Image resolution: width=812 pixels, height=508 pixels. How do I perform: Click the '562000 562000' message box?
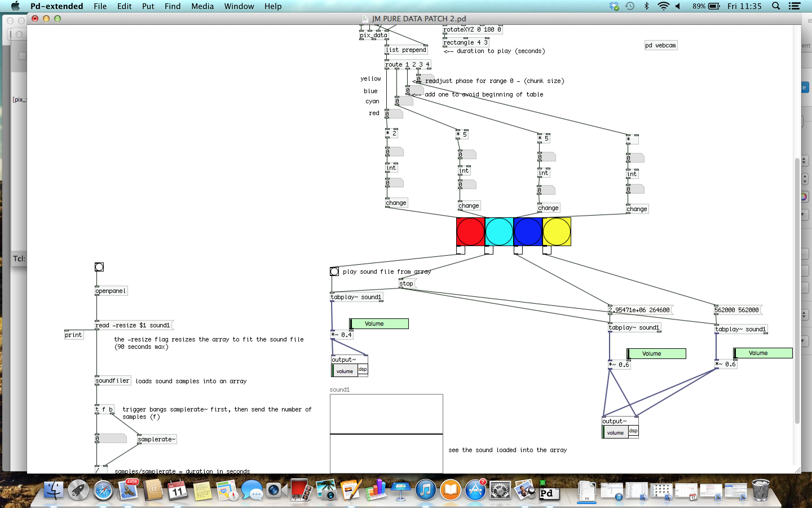[x=738, y=310]
